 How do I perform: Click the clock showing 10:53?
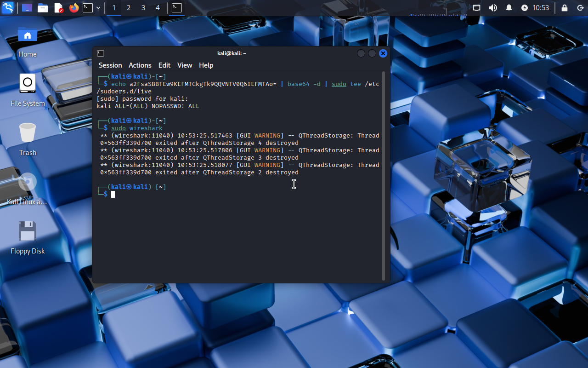pos(541,8)
